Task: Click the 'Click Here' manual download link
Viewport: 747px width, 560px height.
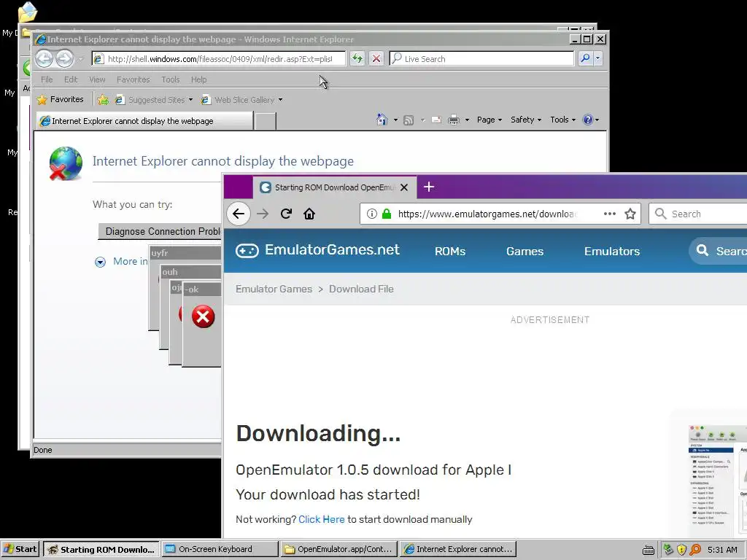Action: 321,519
